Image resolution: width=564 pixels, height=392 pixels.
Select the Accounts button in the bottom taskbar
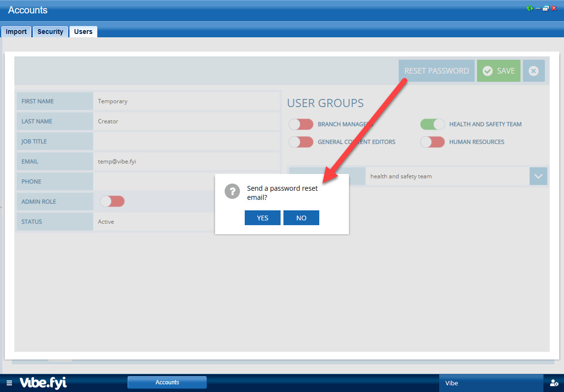tap(167, 382)
